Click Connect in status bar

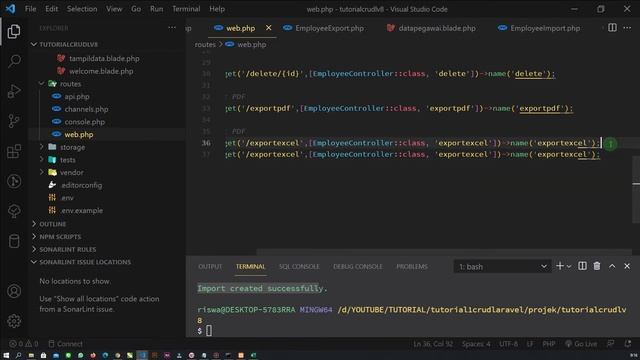[65, 344]
